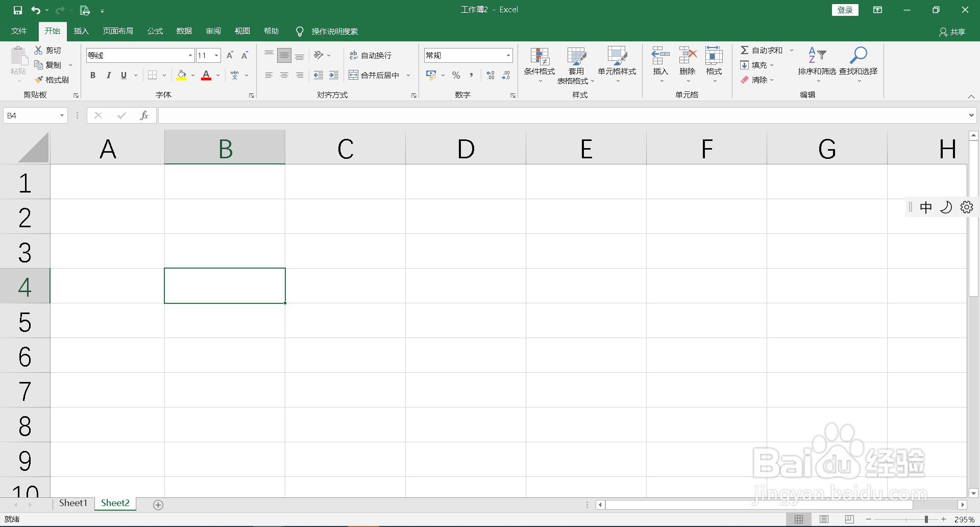Switch to the Sheet1 tab
Image resolution: width=980 pixels, height=527 pixels.
pyautogui.click(x=73, y=503)
